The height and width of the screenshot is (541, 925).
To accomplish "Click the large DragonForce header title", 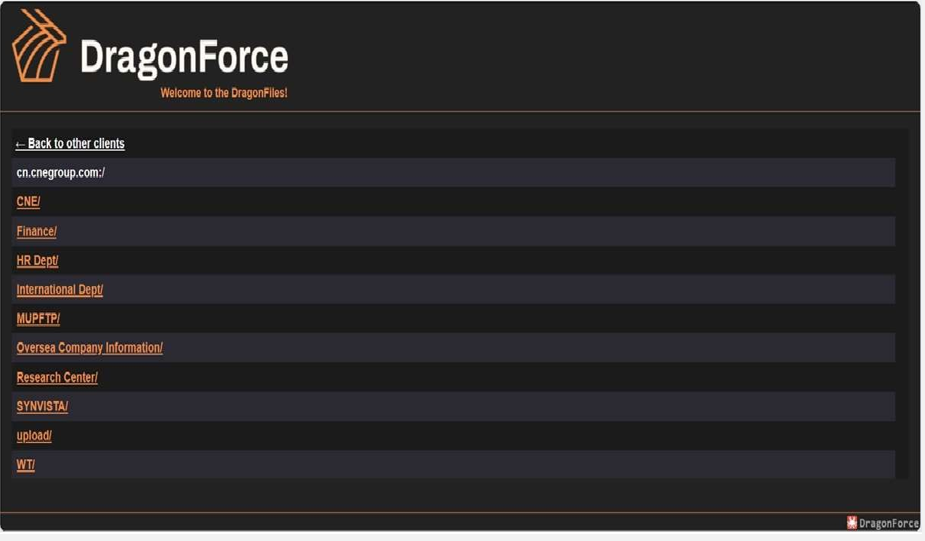I will pyautogui.click(x=184, y=57).
